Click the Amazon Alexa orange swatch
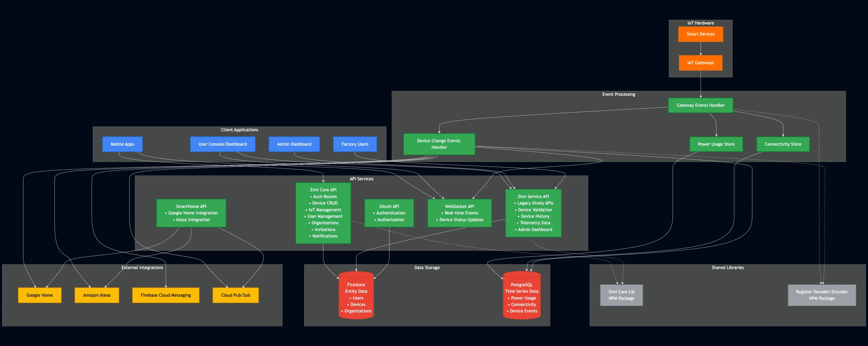868x346 pixels. [97, 295]
